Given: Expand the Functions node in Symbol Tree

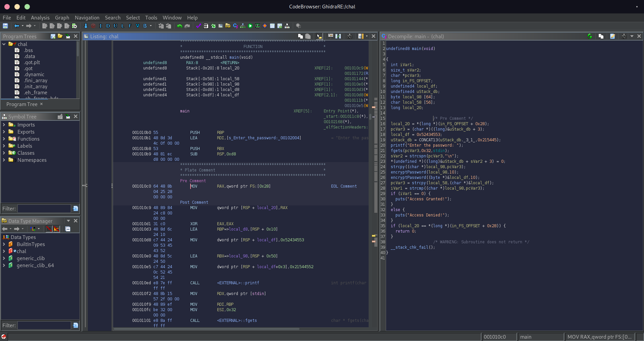Looking at the screenshot, I should pyautogui.click(x=4, y=139).
